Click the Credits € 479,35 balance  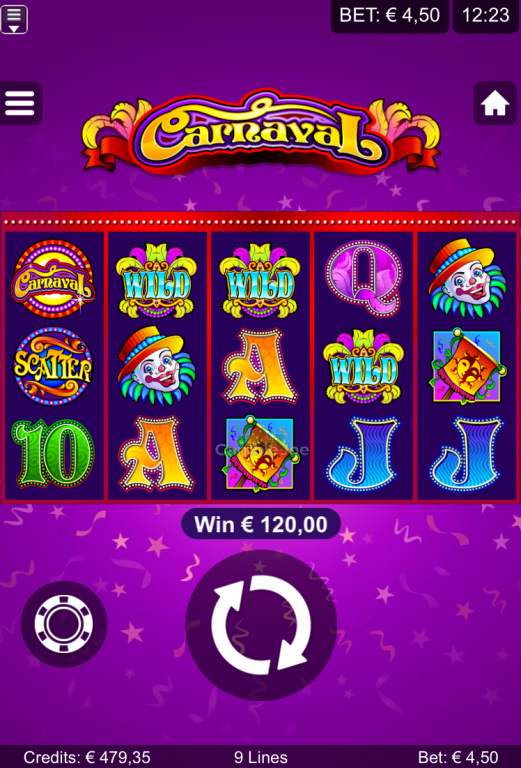click(87, 757)
